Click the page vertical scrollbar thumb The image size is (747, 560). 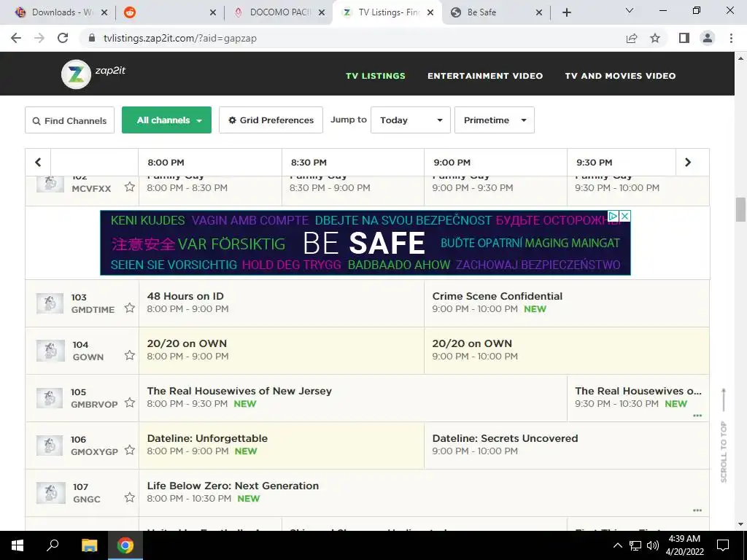[x=740, y=210]
